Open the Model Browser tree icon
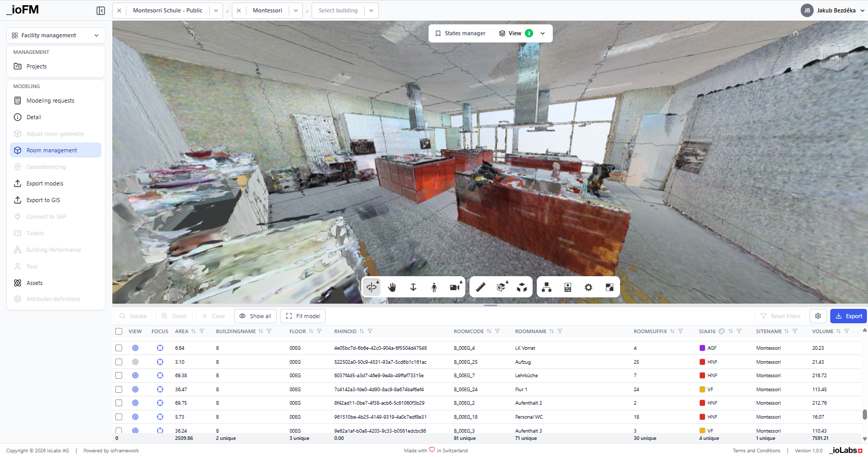868x457 pixels. click(547, 287)
